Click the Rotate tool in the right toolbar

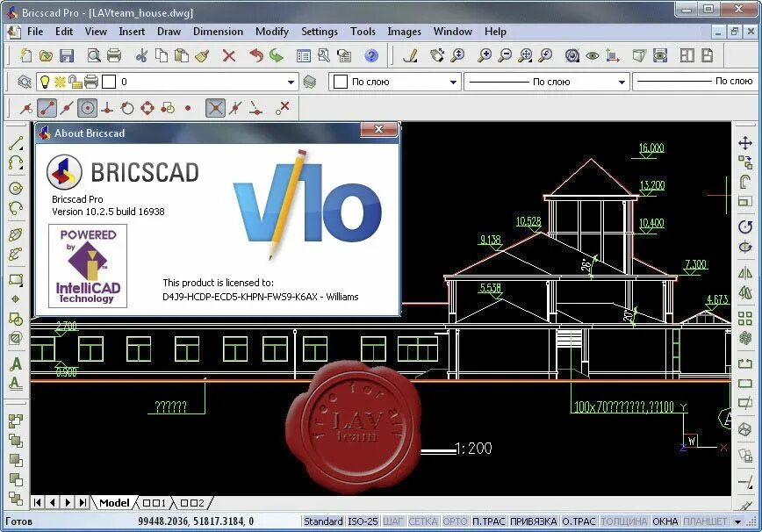[745, 226]
